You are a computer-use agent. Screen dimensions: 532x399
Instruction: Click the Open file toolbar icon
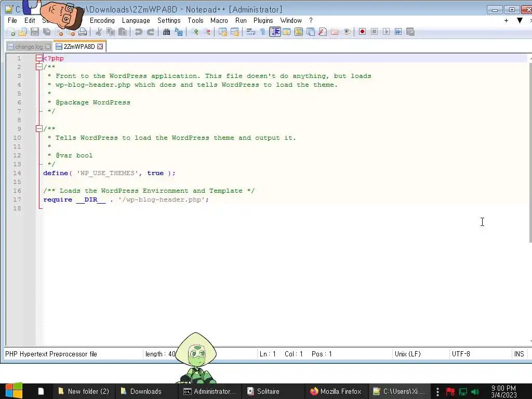23,32
